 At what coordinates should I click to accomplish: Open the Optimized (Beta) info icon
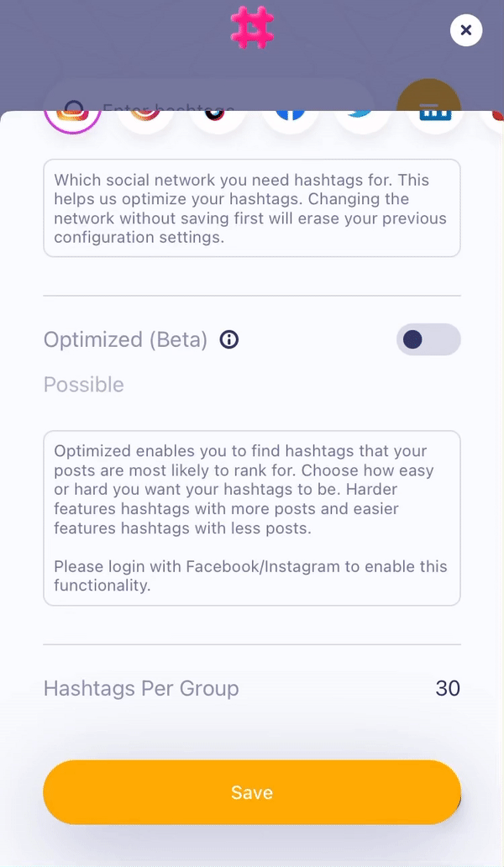[x=229, y=339]
